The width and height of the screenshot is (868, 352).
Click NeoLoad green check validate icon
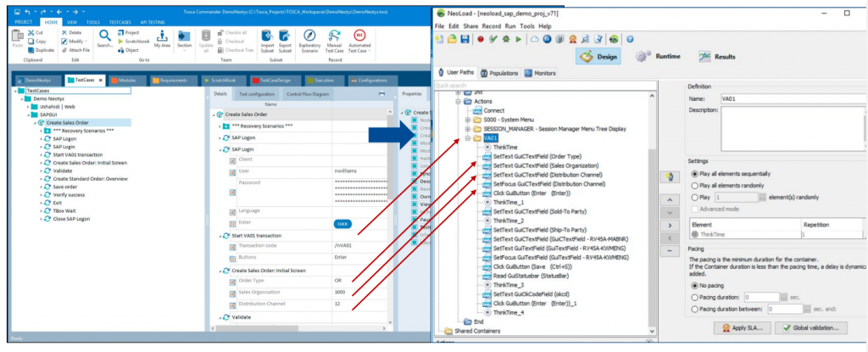point(493,39)
